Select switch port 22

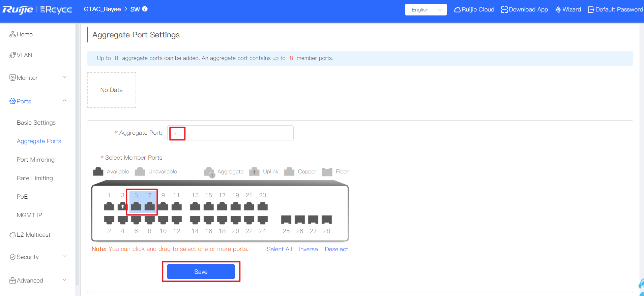[249, 220]
